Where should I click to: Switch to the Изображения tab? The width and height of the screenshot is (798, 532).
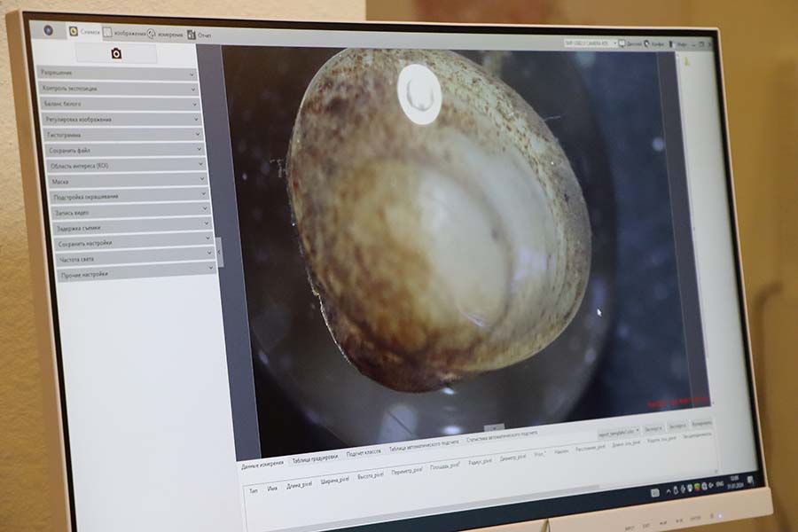click(x=124, y=33)
